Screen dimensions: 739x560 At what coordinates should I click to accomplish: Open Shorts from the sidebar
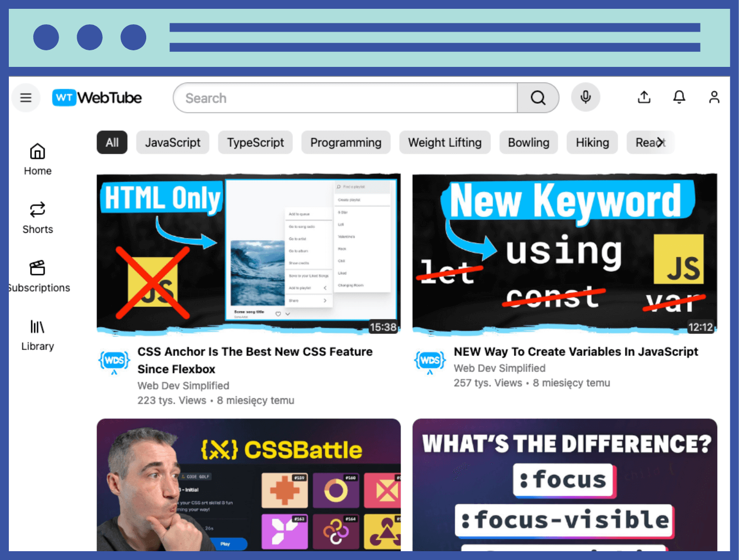click(37, 218)
